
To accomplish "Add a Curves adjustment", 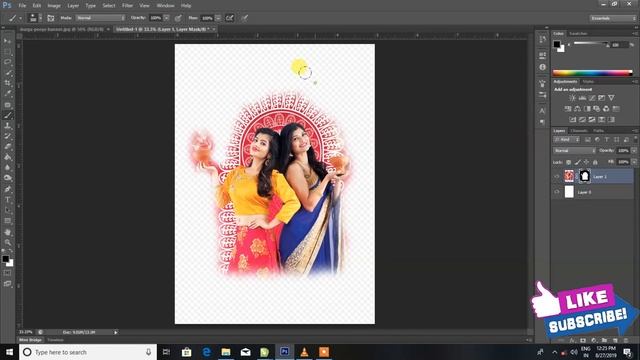I will pos(592,98).
